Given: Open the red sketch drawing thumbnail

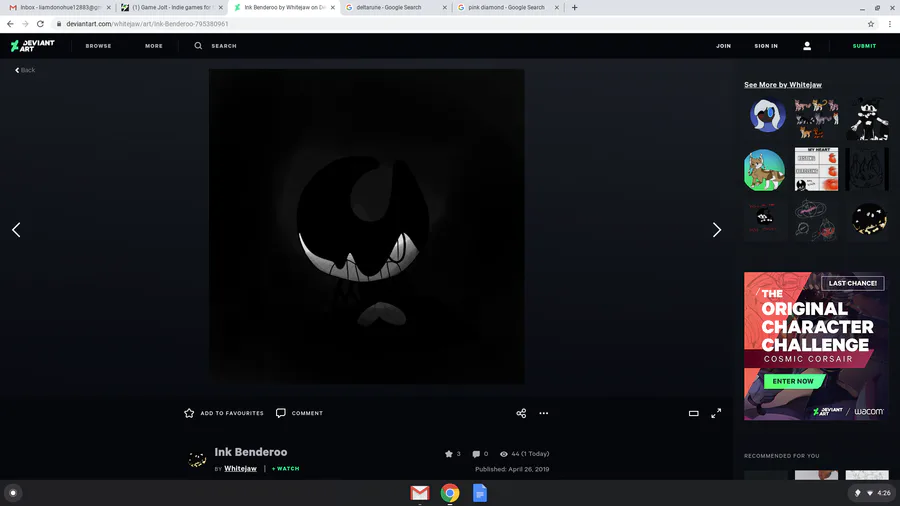Looking at the screenshot, I should (815, 220).
